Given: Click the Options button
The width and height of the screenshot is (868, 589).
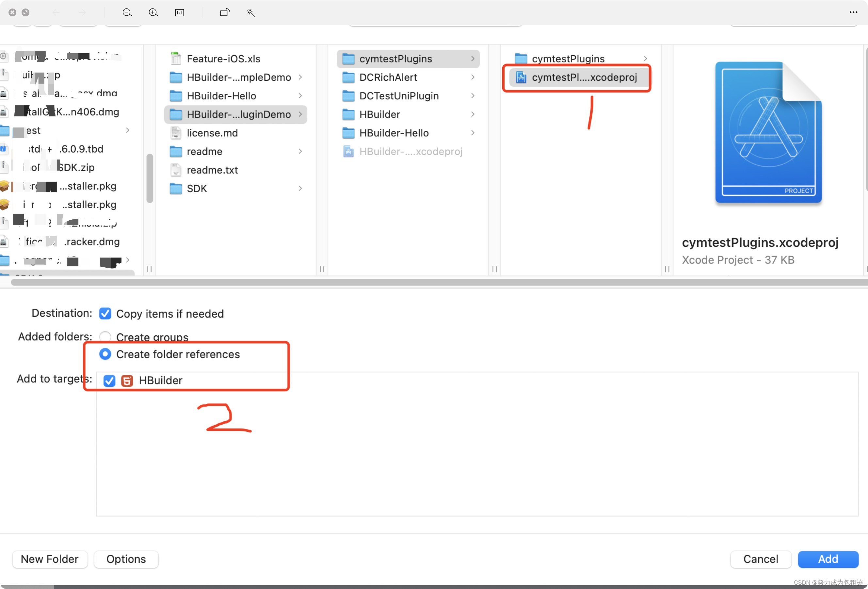Looking at the screenshot, I should (x=126, y=559).
